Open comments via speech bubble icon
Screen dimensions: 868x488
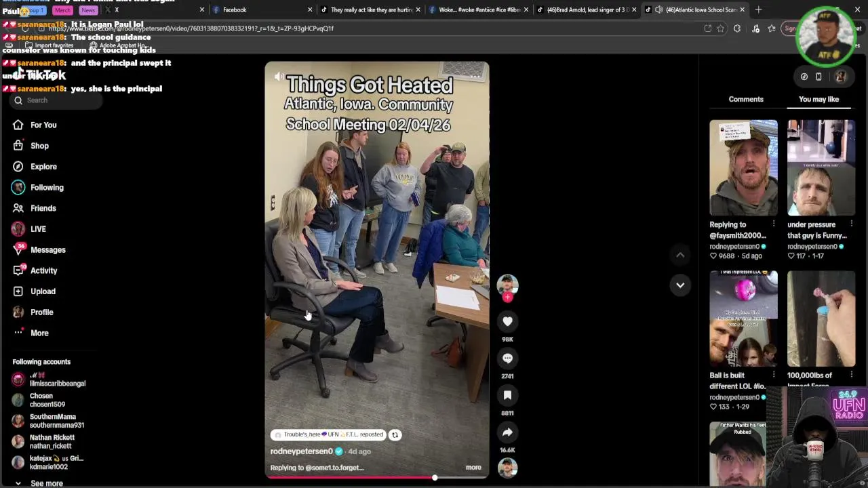[x=507, y=358]
